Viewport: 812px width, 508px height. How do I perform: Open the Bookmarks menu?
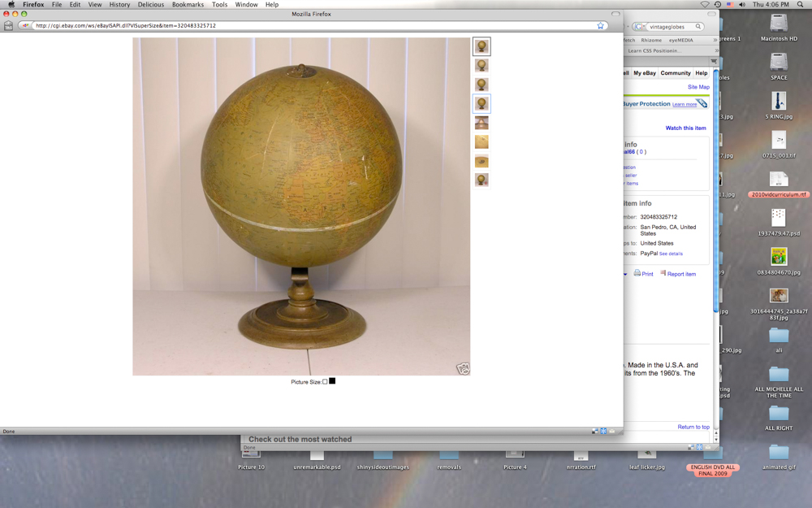[188, 5]
